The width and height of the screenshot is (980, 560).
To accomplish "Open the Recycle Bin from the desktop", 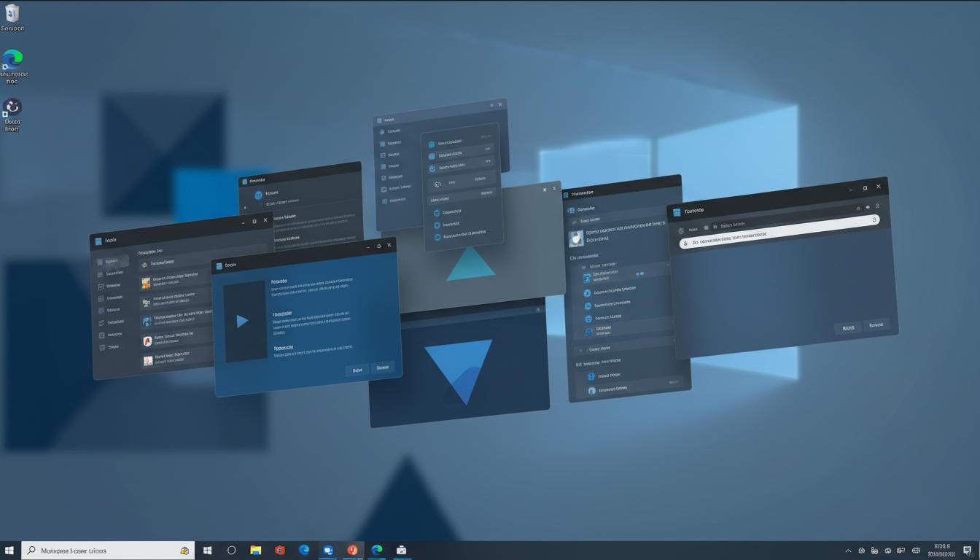I will [12, 16].
